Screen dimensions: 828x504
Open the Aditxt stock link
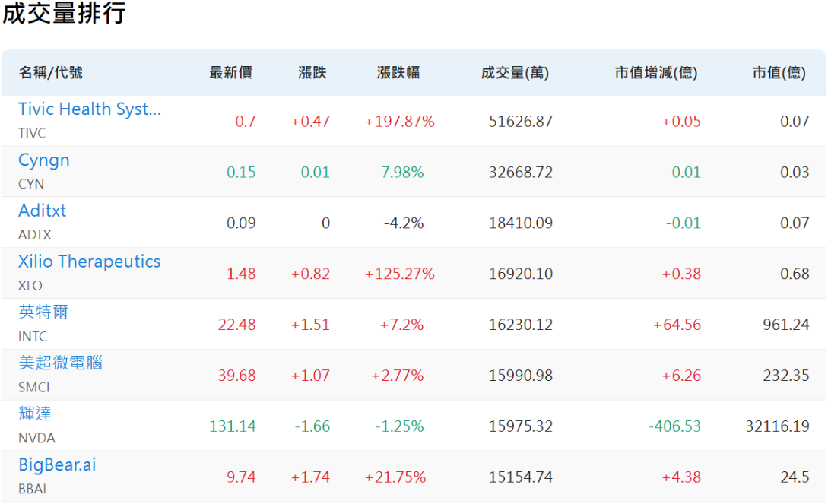(x=43, y=211)
